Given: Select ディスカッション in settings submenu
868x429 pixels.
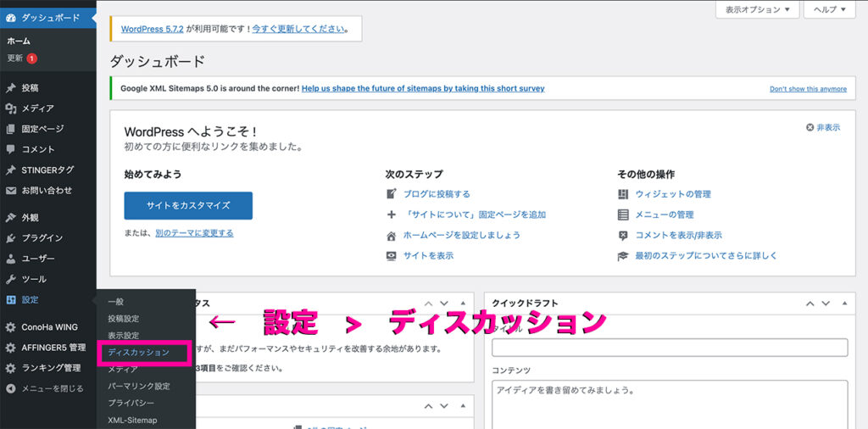Looking at the screenshot, I should coord(139,352).
